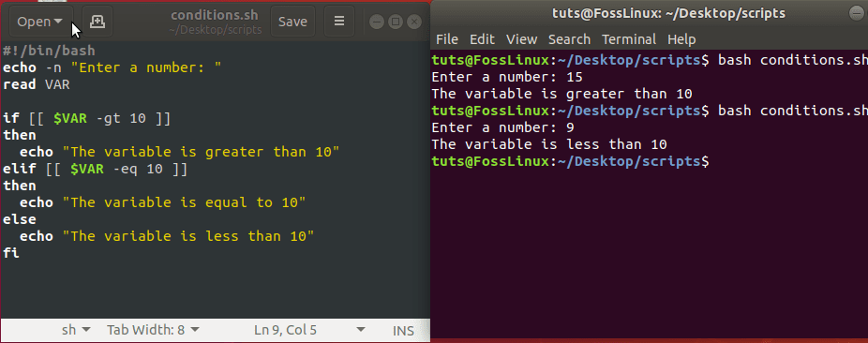Minimize the terminal window
Screen dimensions: 868x343
(x=858, y=14)
